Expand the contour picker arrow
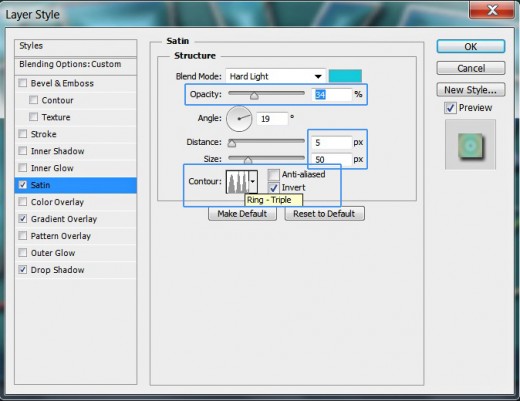This screenshot has width=520, height=401. 253,182
